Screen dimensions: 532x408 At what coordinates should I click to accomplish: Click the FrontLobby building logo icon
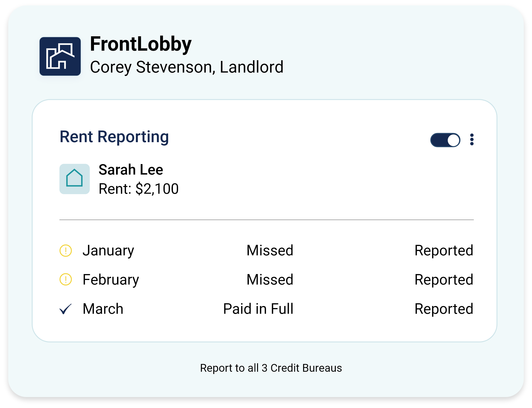click(60, 56)
